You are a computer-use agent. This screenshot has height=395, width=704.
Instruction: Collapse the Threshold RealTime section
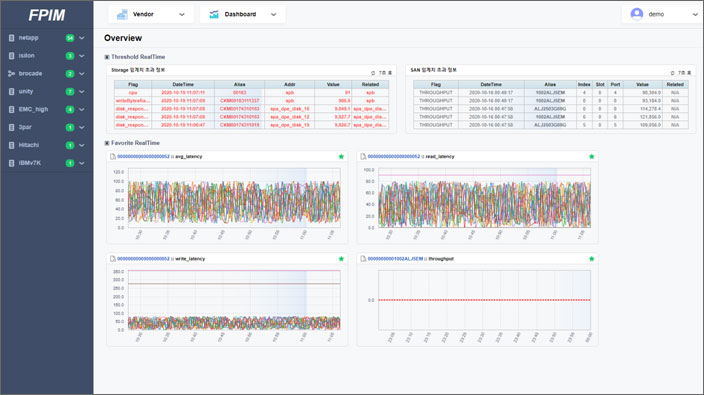point(107,57)
